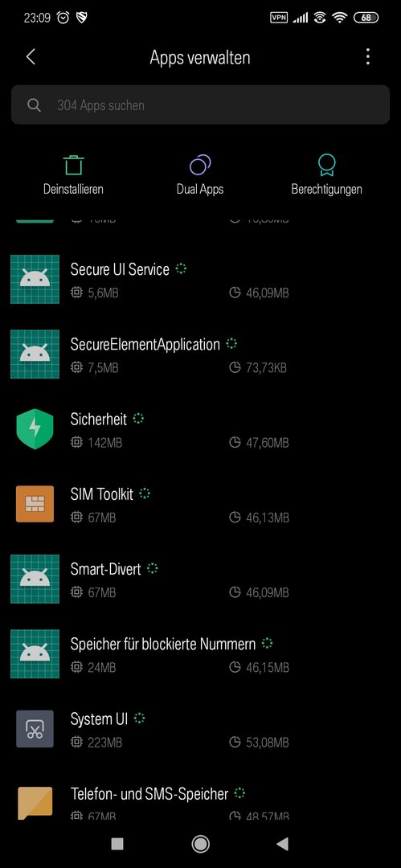
Task: Open Berechtigungen badge icon
Action: pyautogui.click(x=326, y=165)
